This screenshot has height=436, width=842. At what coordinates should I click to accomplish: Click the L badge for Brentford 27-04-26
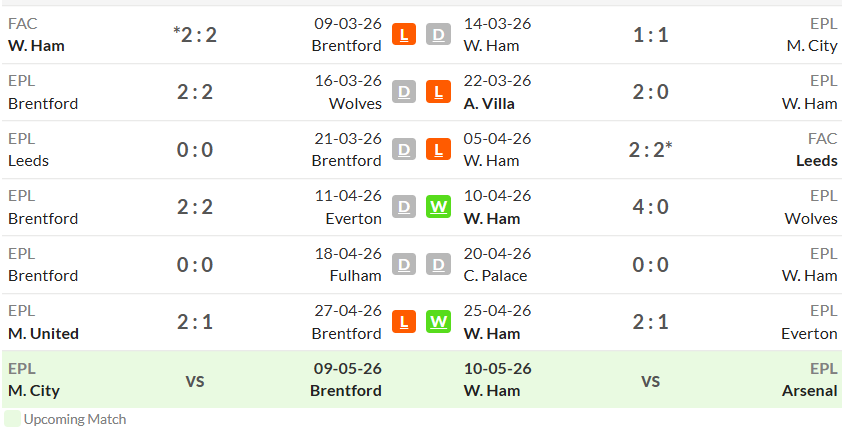click(x=404, y=322)
